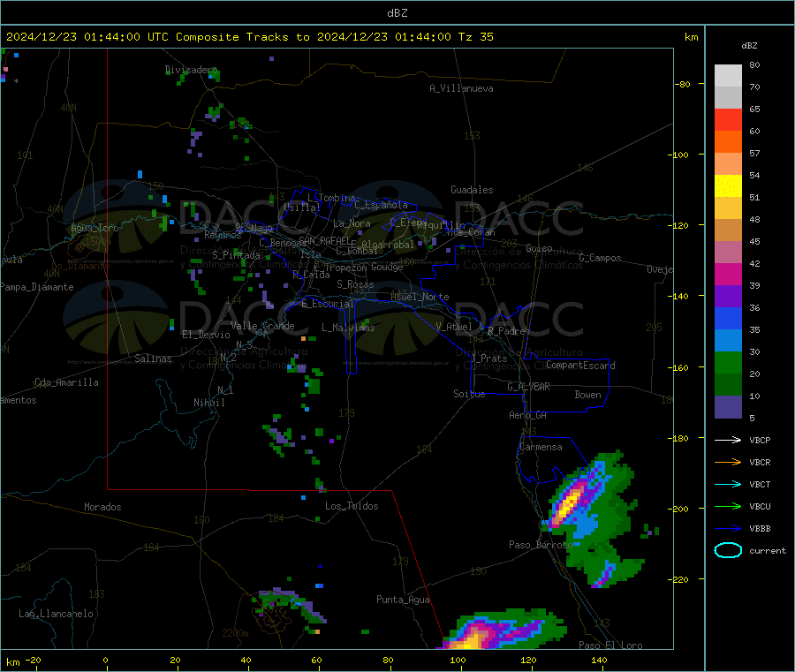Screen dimensions: 795x672
Task: Click the cyan VBCT arrow legend icon
Action: coord(728,485)
